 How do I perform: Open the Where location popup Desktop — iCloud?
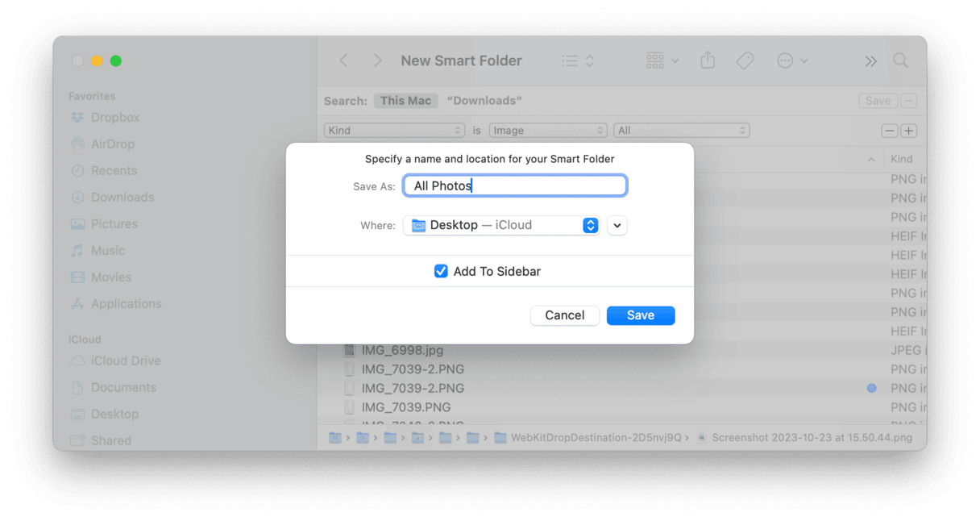click(501, 225)
